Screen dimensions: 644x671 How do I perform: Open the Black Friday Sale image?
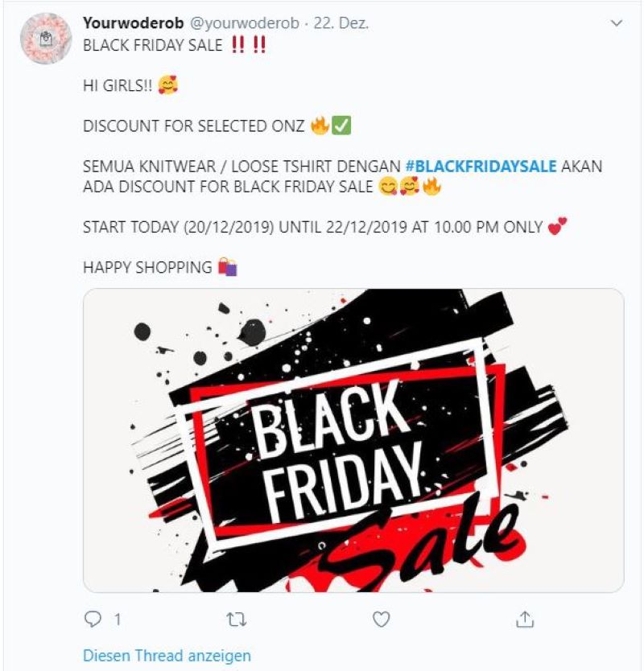(353, 440)
